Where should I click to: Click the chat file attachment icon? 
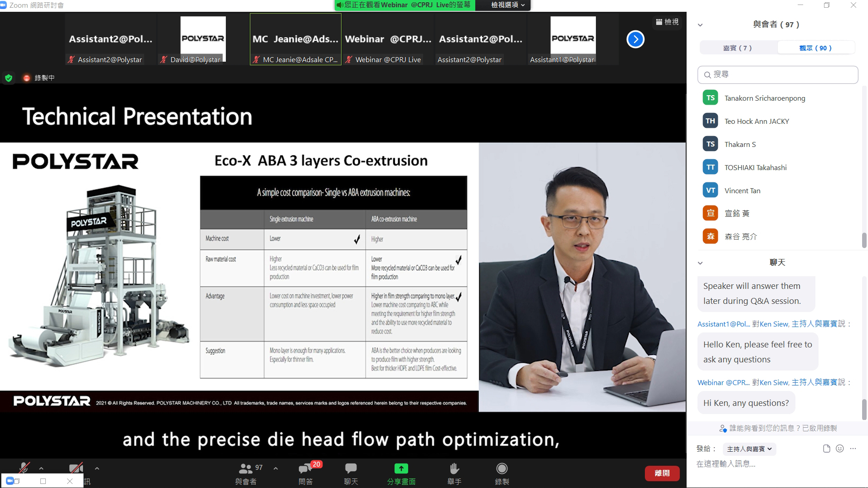pyautogui.click(x=826, y=449)
